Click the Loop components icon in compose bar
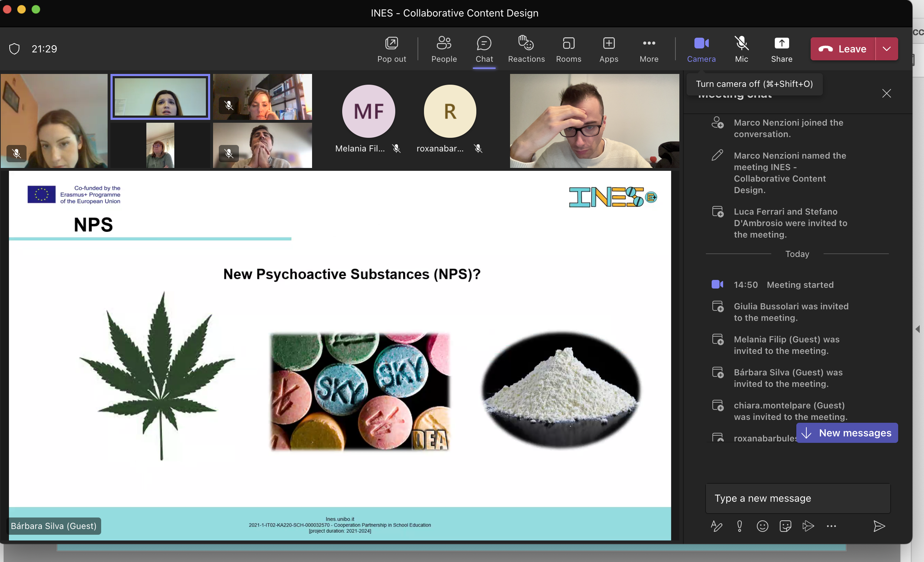Image resolution: width=924 pixels, height=562 pixels. click(808, 526)
